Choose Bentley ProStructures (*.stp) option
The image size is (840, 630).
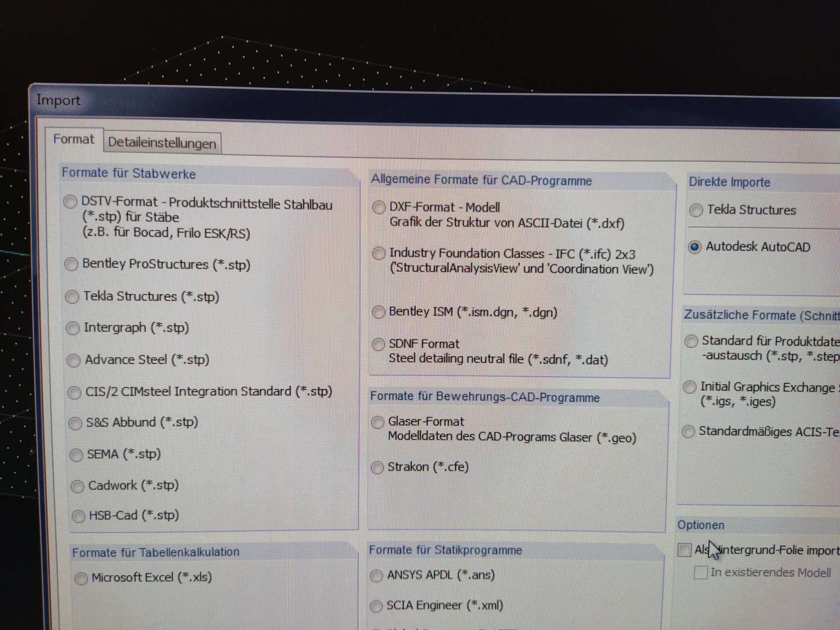(x=71, y=264)
